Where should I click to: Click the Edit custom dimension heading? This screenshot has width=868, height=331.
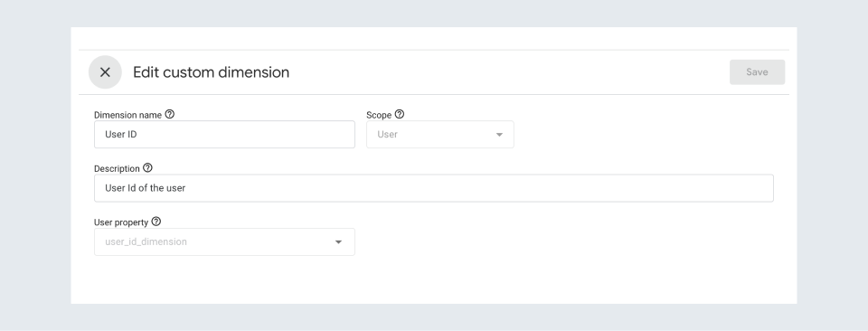(x=211, y=72)
